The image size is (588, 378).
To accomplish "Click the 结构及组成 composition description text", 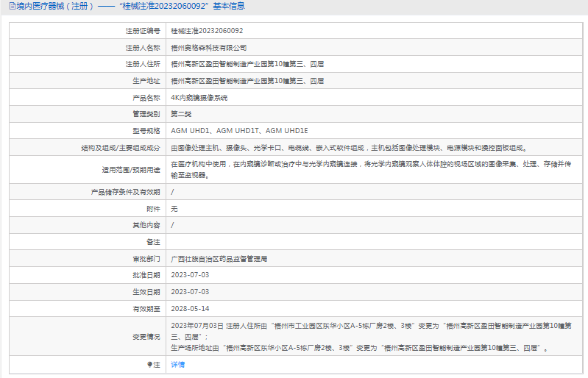I will coord(350,148).
